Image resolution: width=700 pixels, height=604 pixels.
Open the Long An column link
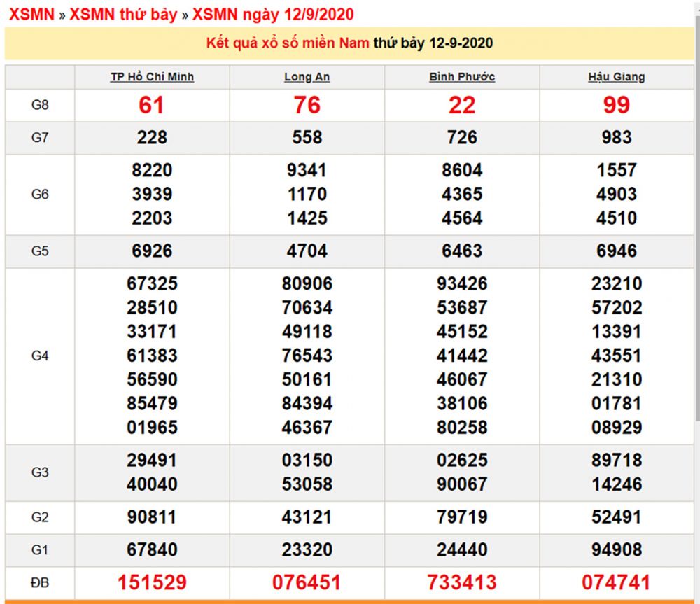tap(307, 77)
